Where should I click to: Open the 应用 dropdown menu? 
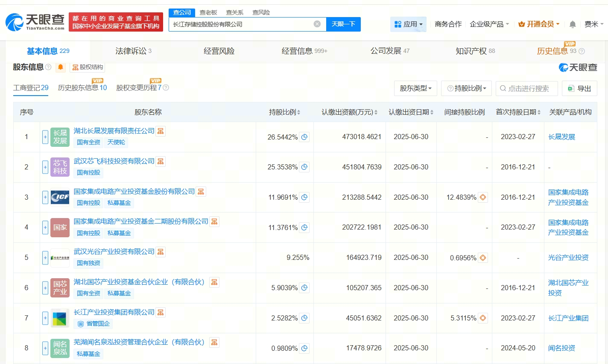click(409, 24)
